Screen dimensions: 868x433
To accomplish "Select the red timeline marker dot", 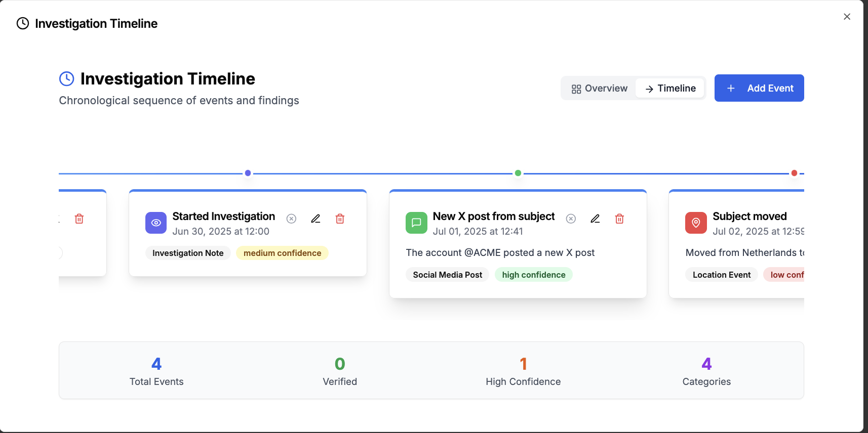I will tap(794, 173).
